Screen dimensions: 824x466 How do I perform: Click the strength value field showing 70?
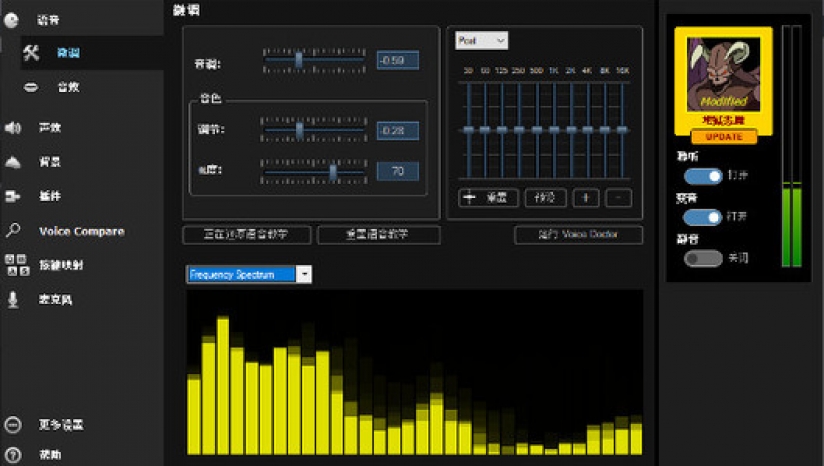[398, 171]
